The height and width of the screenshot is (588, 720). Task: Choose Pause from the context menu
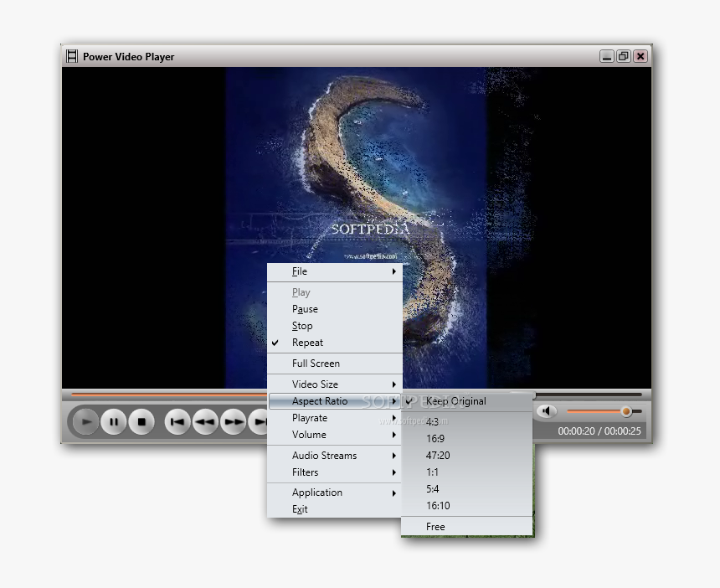pyautogui.click(x=335, y=309)
